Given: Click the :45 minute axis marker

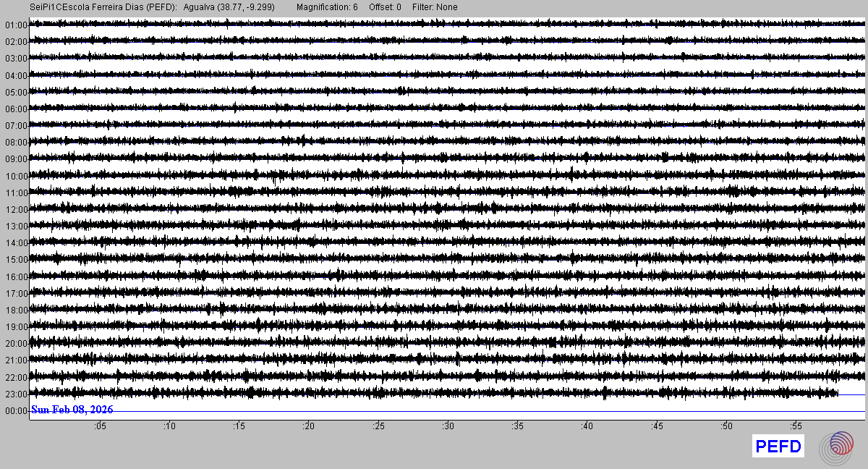Looking at the screenshot, I should (657, 426).
